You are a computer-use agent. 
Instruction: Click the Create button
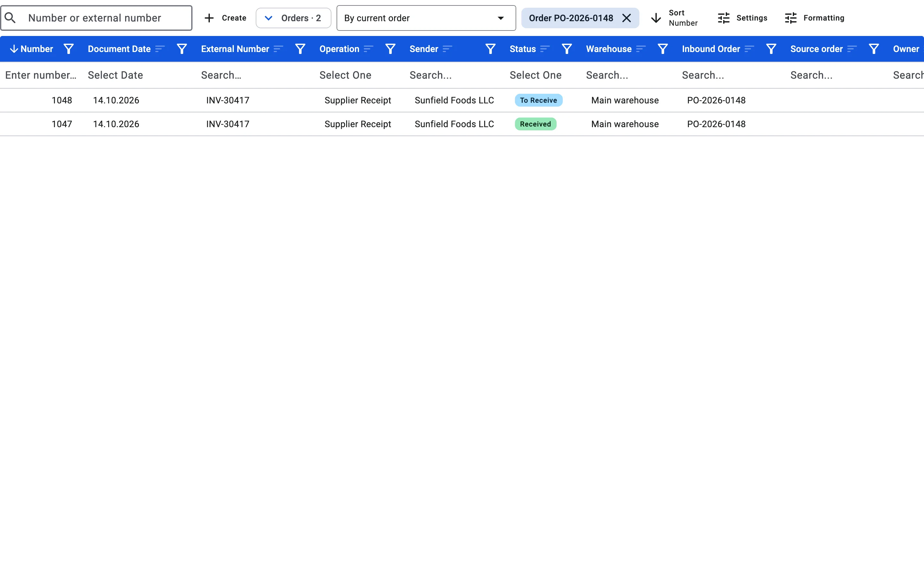point(225,18)
